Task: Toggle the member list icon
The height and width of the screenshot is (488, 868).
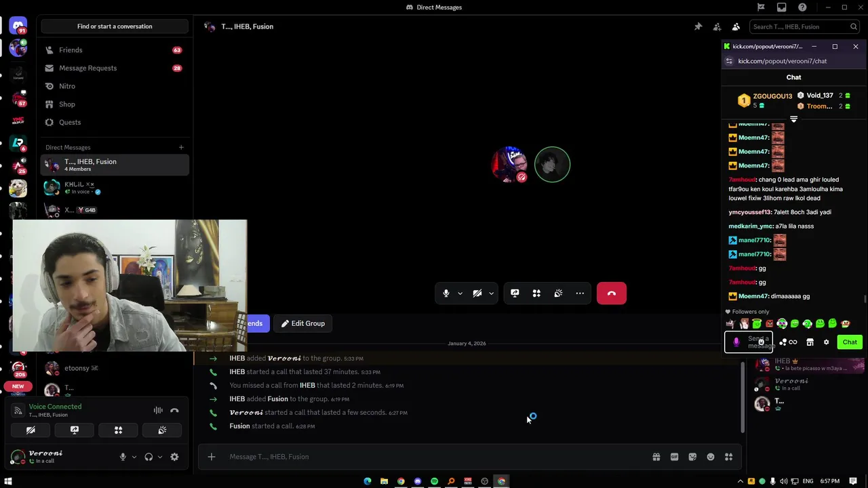Action: click(736, 26)
